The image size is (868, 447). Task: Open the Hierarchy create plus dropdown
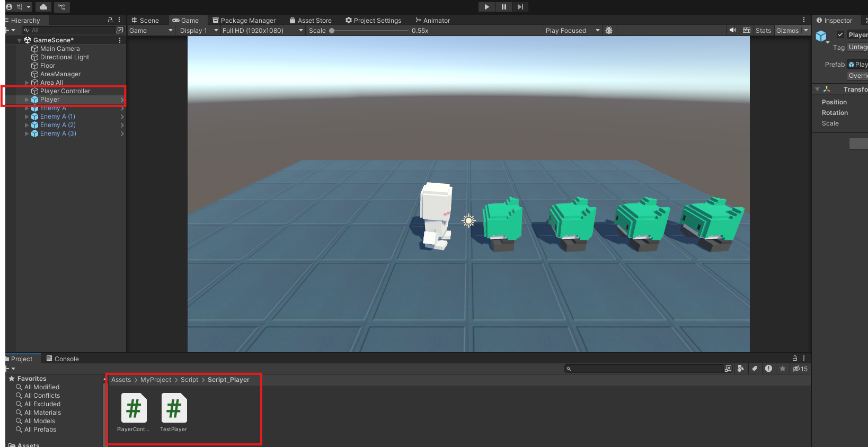click(x=11, y=30)
